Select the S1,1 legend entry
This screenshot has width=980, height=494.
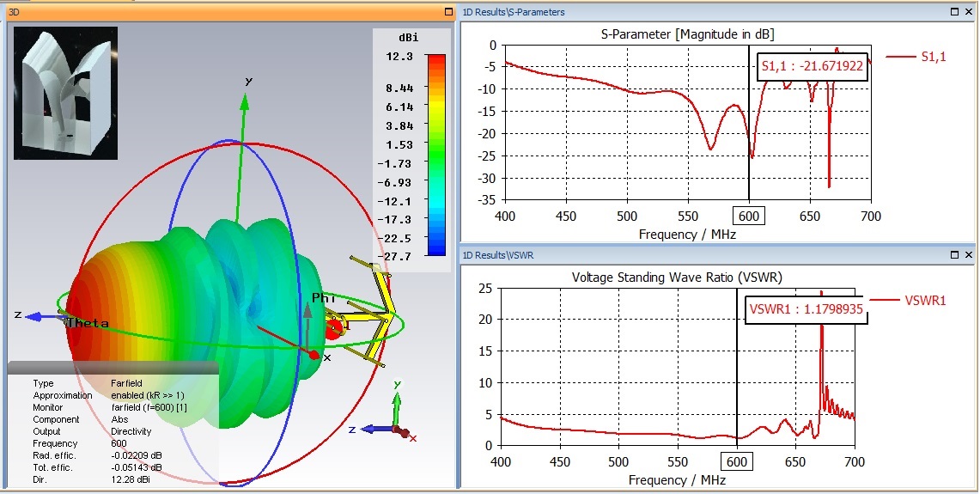[916, 57]
